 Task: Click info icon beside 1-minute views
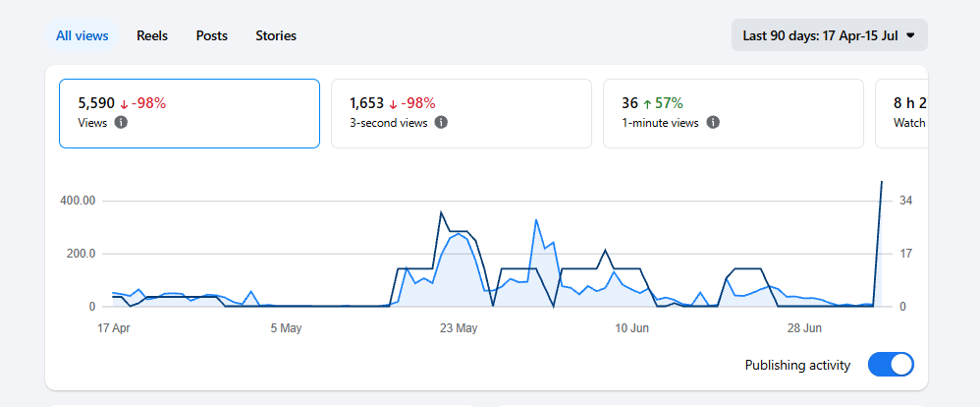[x=713, y=123]
